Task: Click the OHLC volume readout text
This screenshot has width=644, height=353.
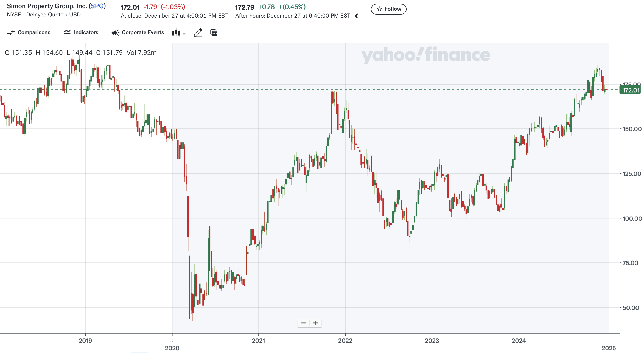Action: click(x=81, y=53)
